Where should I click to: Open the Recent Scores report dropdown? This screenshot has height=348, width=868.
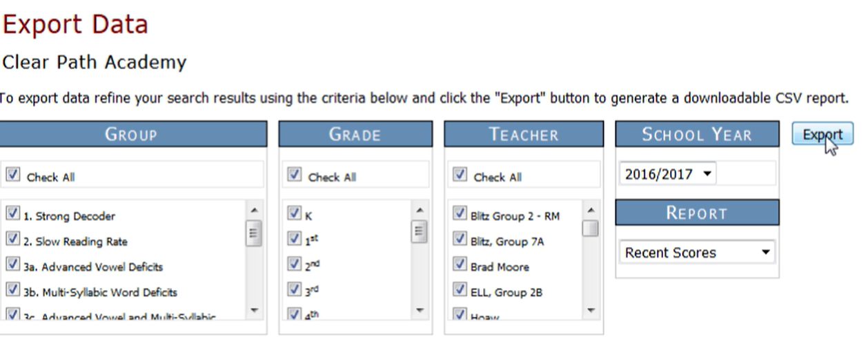tap(697, 253)
